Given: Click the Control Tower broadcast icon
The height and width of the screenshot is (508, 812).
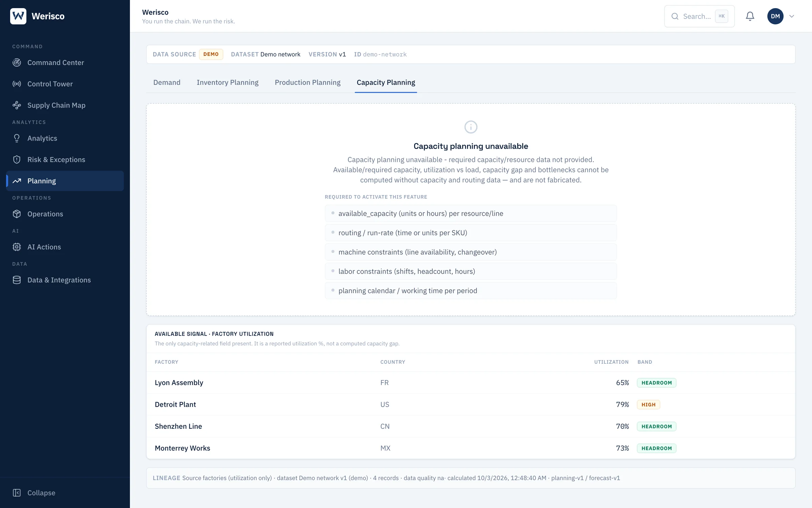Looking at the screenshot, I should pyautogui.click(x=17, y=84).
